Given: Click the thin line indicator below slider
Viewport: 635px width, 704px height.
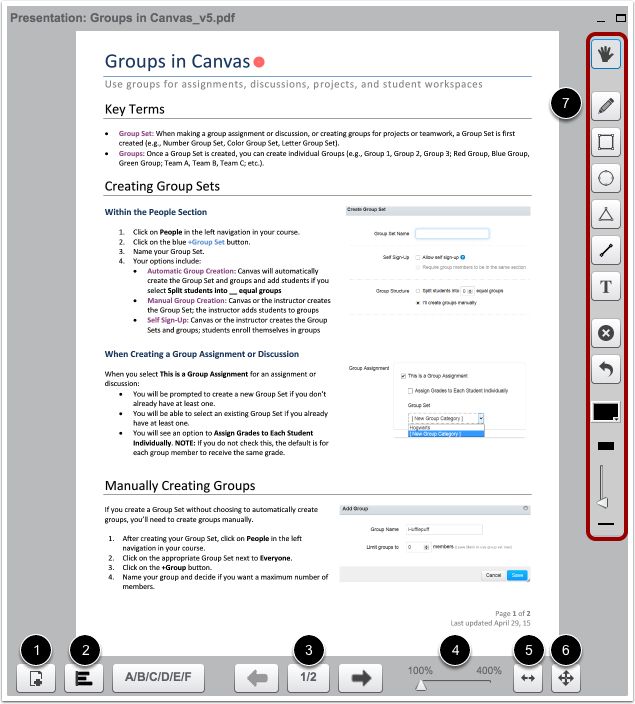Looking at the screenshot, I should 606,524.
